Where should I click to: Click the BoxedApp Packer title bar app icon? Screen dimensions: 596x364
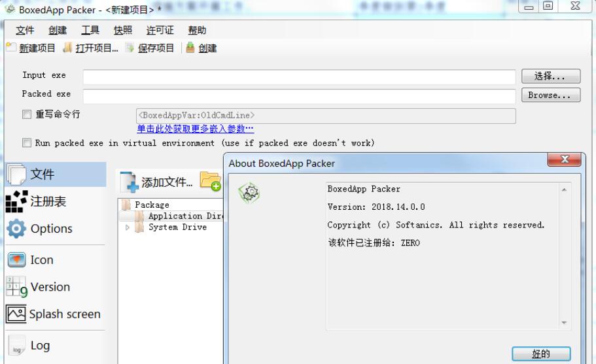[x=10, y=9]
